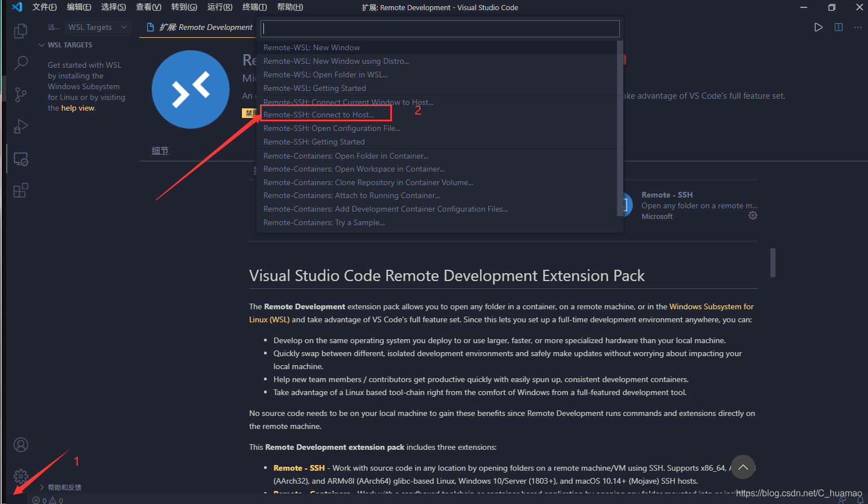Open the Extensions view icon
Viewport: 868px width, 504px height.
[21, 191]
